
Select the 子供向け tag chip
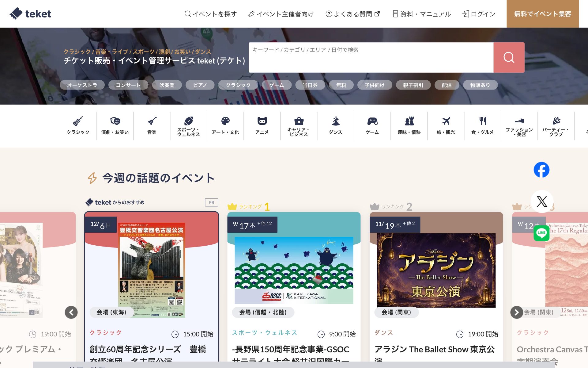[x=375, y=85]
